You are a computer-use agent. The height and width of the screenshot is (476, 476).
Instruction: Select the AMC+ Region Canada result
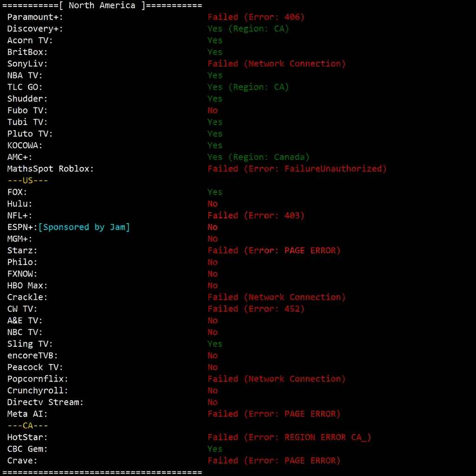258,157
